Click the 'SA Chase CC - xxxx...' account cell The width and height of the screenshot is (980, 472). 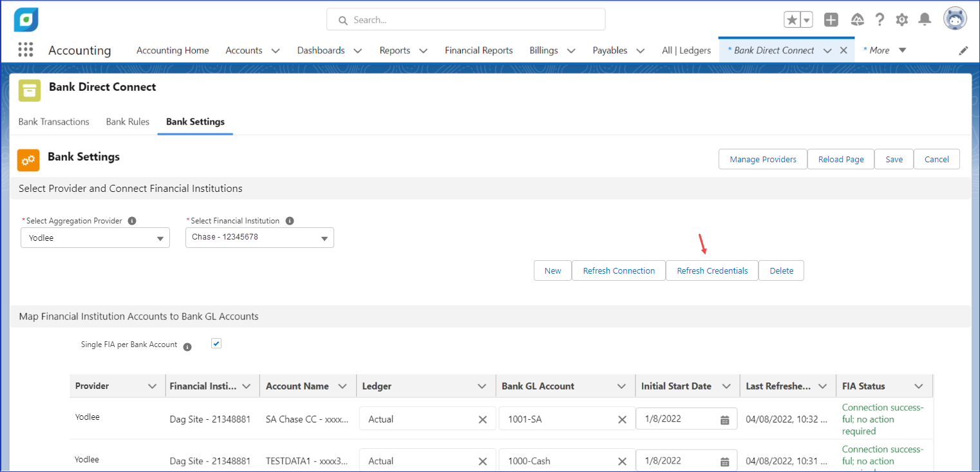pos(307,419)
